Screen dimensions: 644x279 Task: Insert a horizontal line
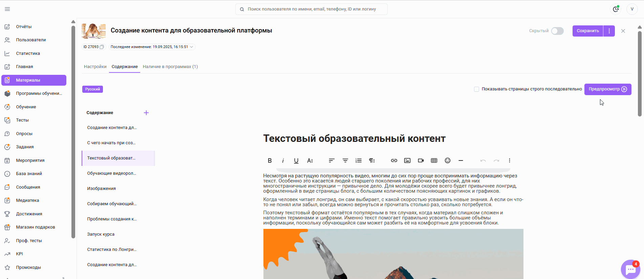pyautogui.click(x=461, y=160)
